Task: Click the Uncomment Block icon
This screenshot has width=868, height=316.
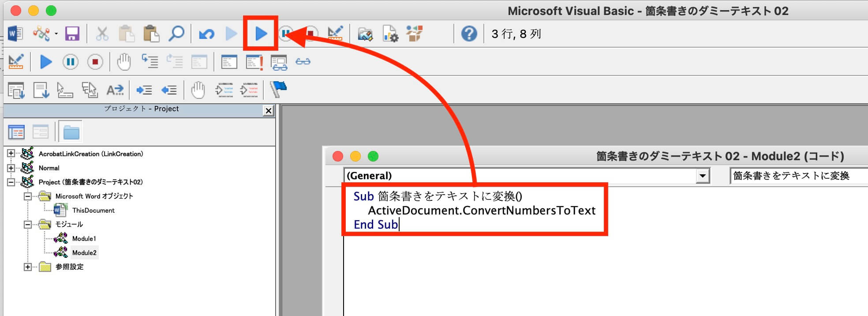Action: (249, 90)
